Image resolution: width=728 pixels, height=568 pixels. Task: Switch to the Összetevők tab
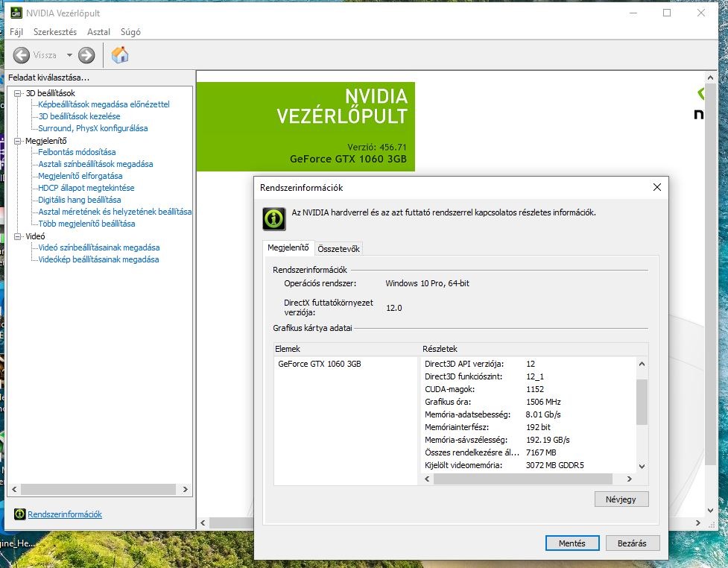click(x=338, y=249)
